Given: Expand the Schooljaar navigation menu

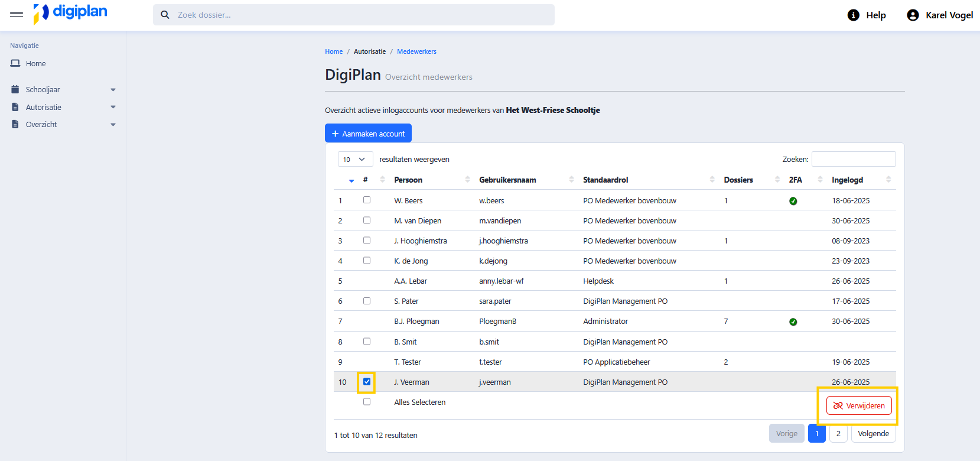Looking at the screenshot, I should 113,90.
